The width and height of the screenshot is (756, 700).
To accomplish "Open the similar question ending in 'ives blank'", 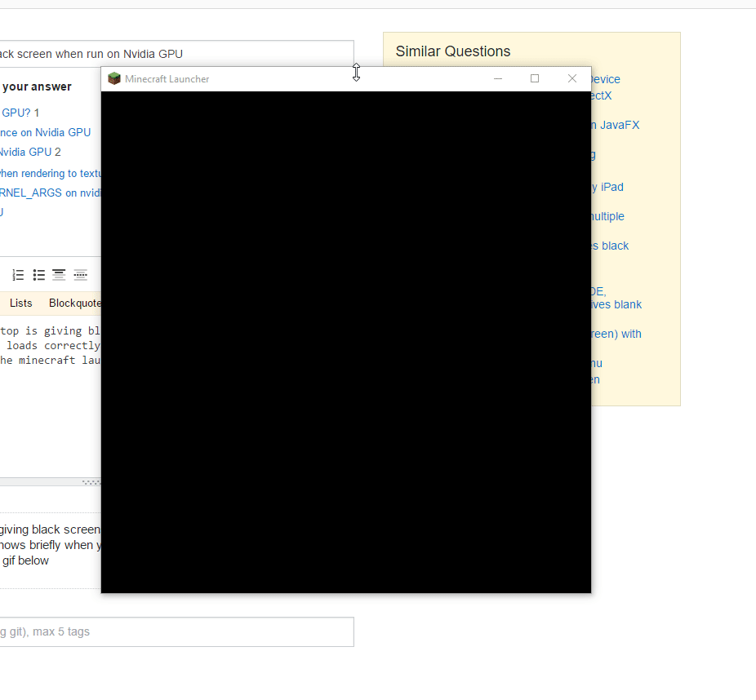I will point(616,304).
